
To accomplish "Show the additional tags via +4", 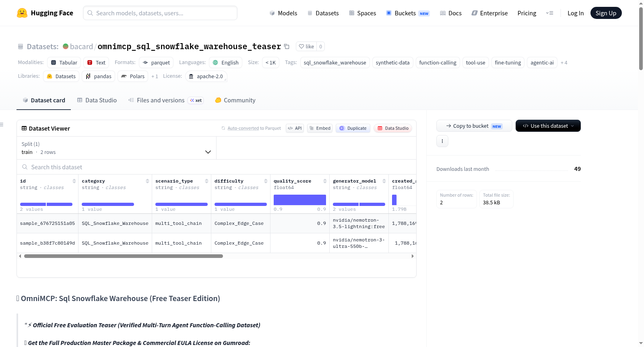I will [564, 62].
